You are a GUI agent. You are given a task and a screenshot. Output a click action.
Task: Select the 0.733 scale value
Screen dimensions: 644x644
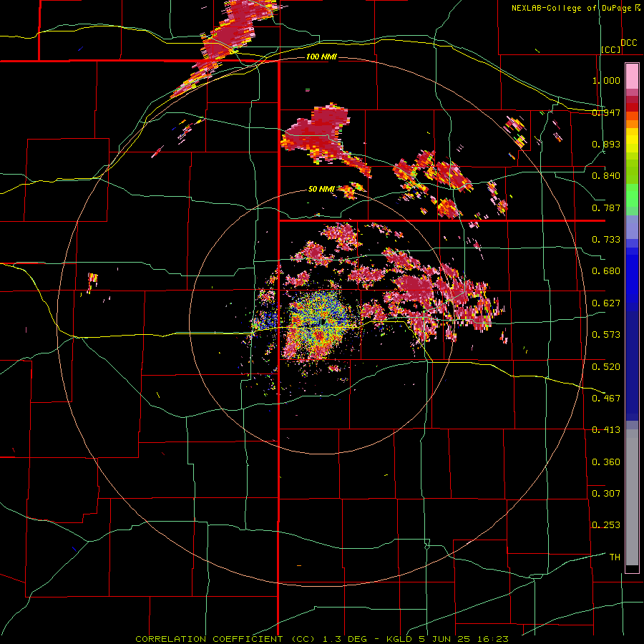[x=606, y=240]
